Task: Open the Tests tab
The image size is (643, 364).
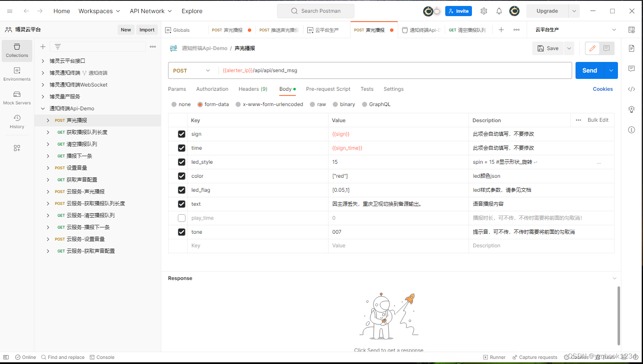Action: tap(367, 89)
